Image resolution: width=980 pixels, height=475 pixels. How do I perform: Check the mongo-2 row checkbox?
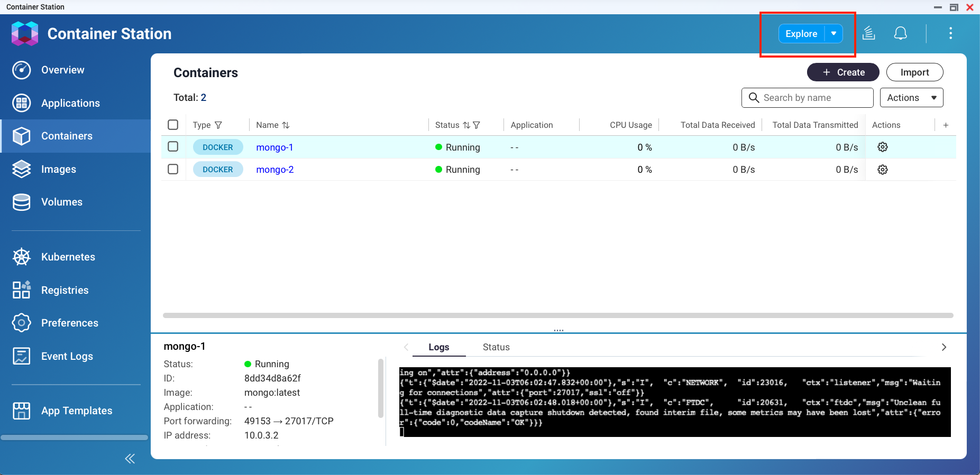(x=173, y=169)
